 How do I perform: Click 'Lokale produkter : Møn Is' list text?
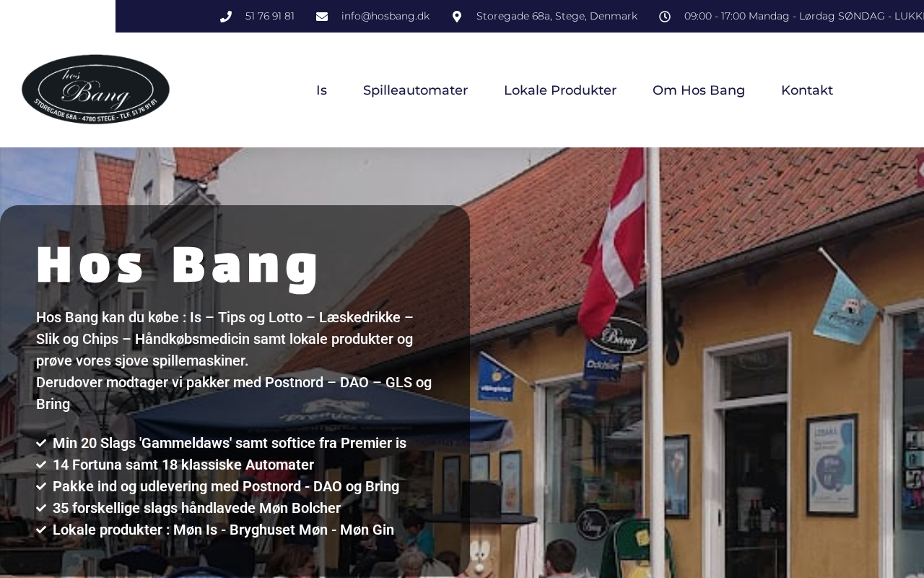[224, 530]
